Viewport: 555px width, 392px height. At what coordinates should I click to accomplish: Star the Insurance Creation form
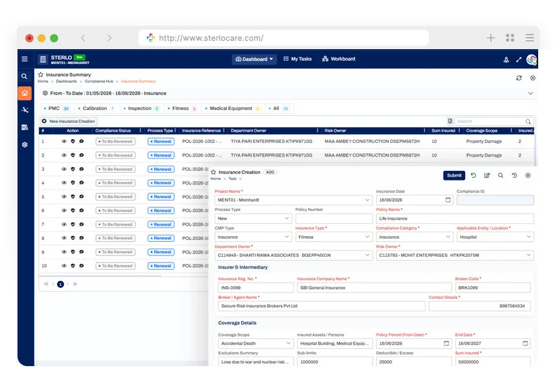(213, 172)
